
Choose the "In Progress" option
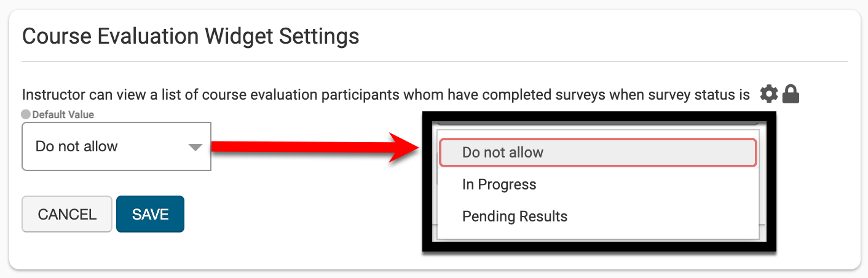point(499,185)
